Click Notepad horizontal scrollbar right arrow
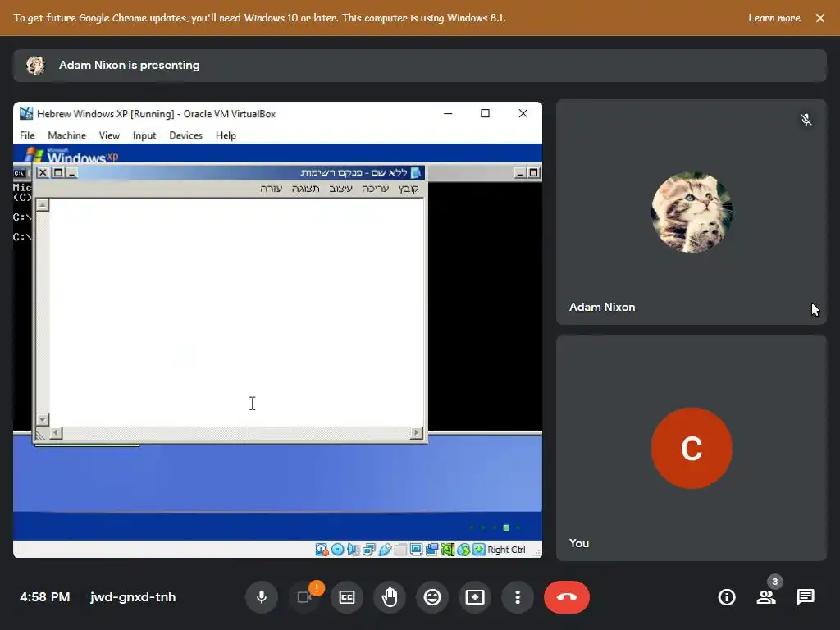The width and height of the screenshot is (840, 630). click(416, 432)
